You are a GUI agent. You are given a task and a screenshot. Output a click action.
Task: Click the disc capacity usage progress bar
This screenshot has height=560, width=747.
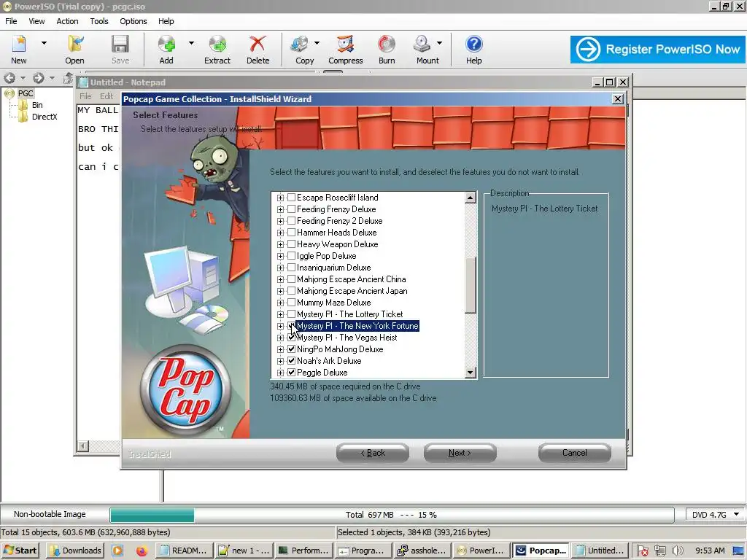[392, 515]
